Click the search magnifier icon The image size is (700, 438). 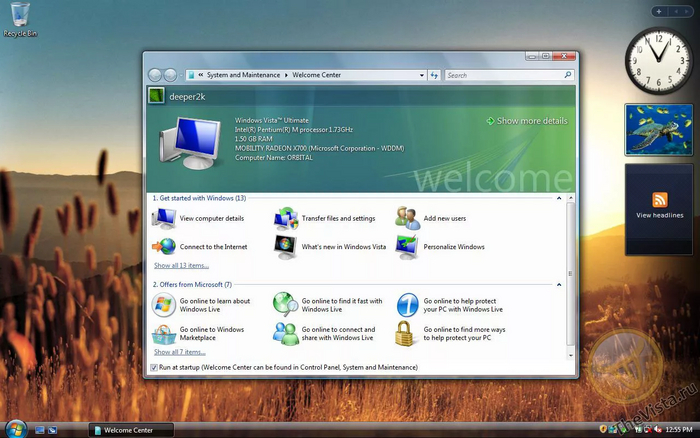point(567,75)
